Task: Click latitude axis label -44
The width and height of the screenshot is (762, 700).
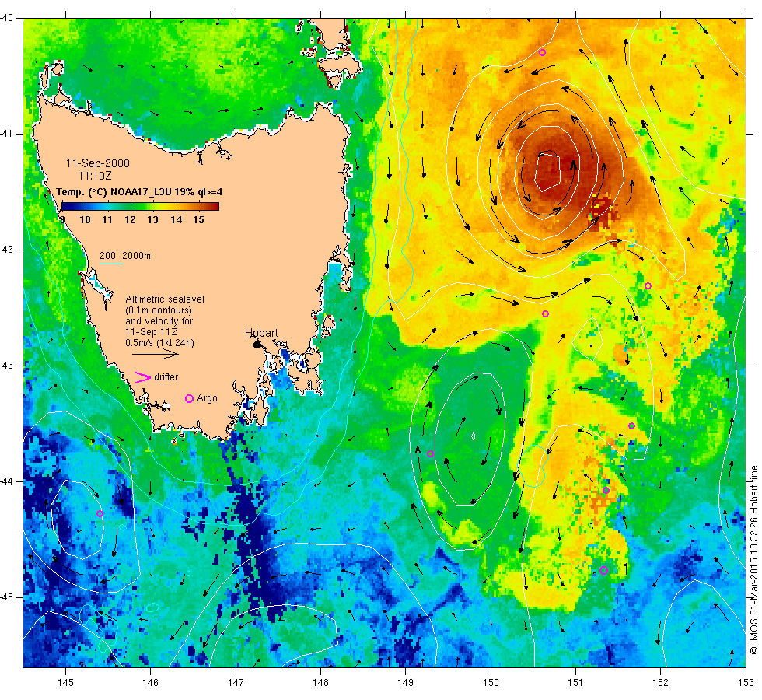Action: coord(6,481)
